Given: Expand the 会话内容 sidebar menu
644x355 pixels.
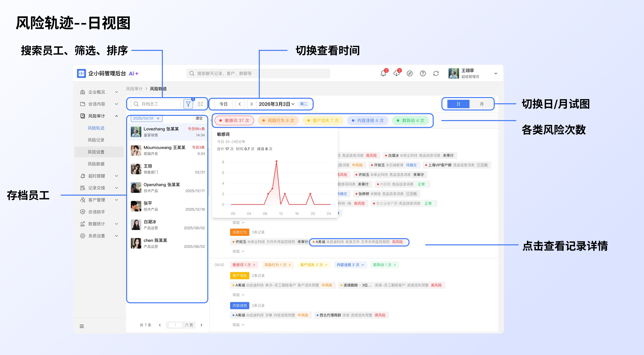Looking at the screenshot, I should coord(99,104).
